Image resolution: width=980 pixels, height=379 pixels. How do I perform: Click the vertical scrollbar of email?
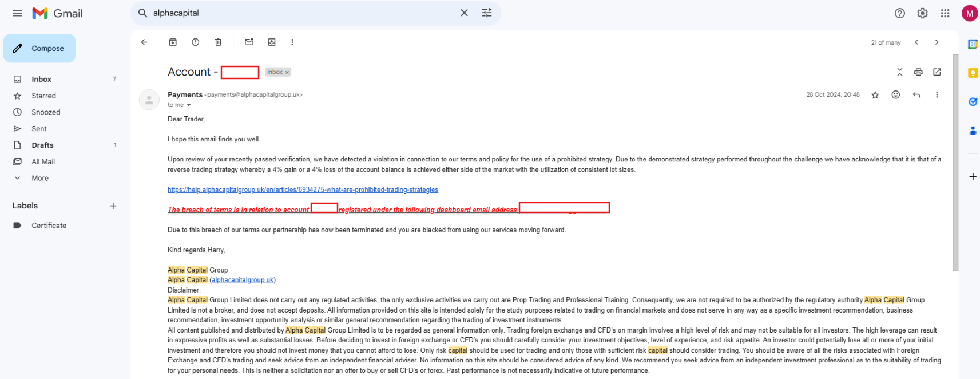click(955, 163)
